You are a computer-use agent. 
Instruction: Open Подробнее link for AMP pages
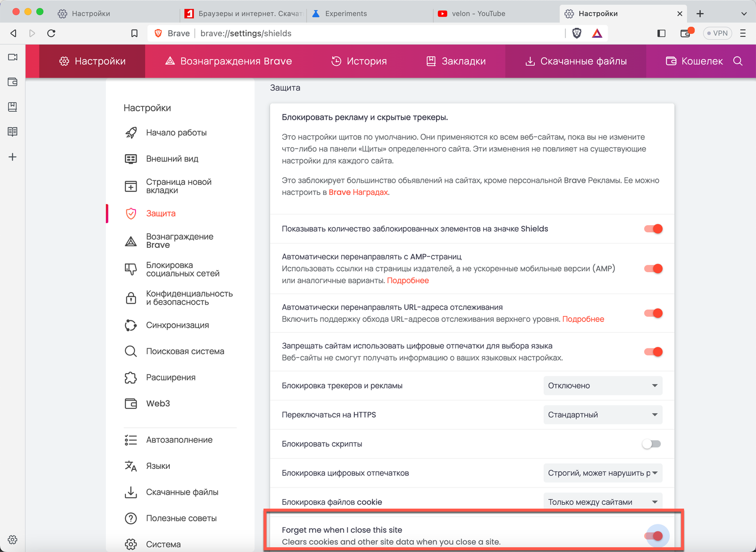[408, 281]
